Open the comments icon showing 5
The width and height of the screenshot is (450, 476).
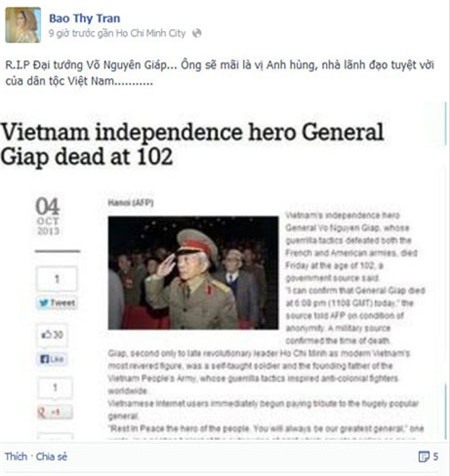(x=428, y=456)
